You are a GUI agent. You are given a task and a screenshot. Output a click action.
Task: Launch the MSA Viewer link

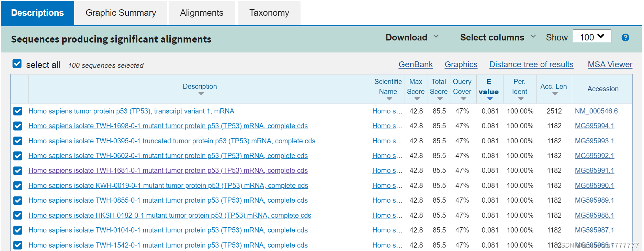[610, 64]
